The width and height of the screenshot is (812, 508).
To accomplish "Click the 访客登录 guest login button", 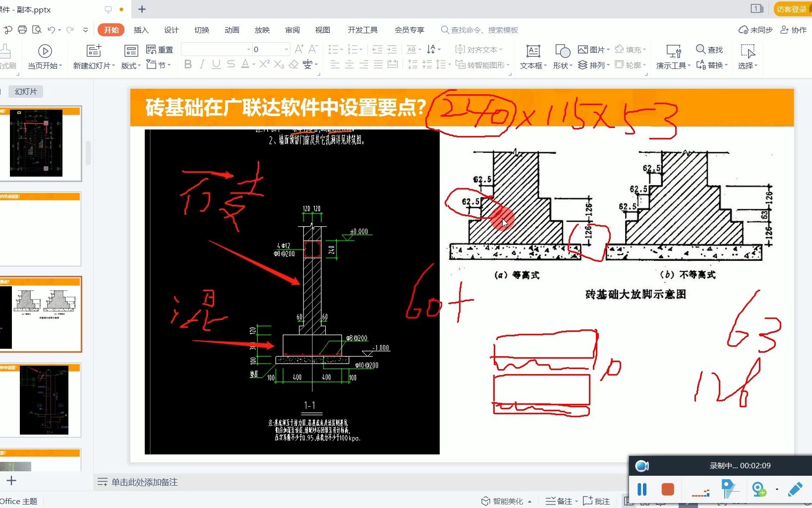I will (x=792, y=9).
